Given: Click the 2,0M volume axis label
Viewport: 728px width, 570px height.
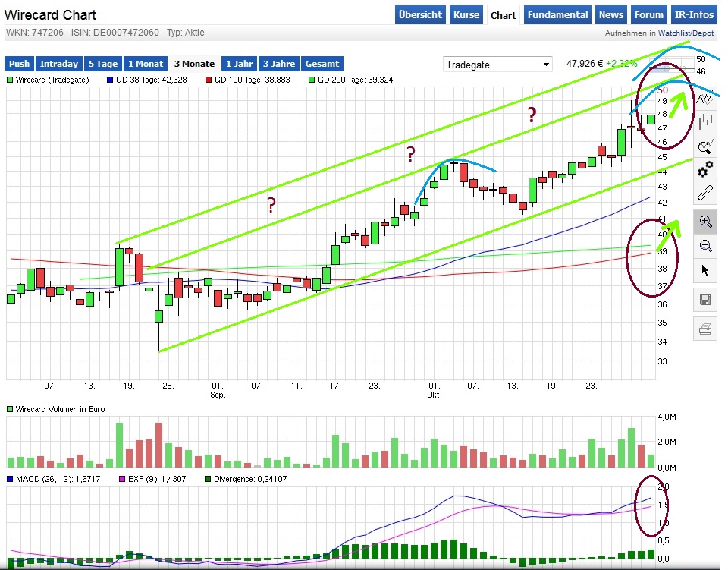Looking at the screenshot, I should point(667,441).
